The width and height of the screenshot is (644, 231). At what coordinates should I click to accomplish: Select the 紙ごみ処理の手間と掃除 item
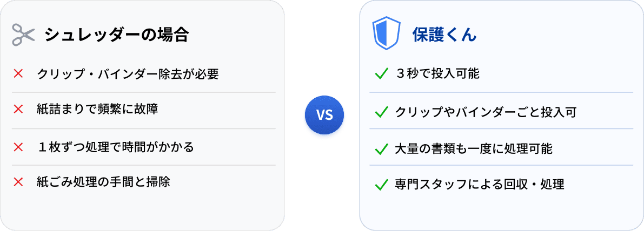(x=103, y=182)
